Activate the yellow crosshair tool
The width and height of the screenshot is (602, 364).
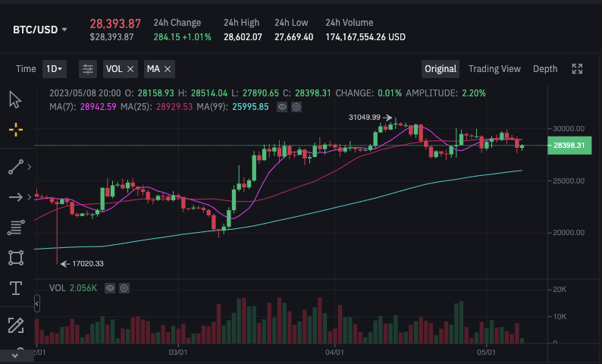(x=15, y=130)
